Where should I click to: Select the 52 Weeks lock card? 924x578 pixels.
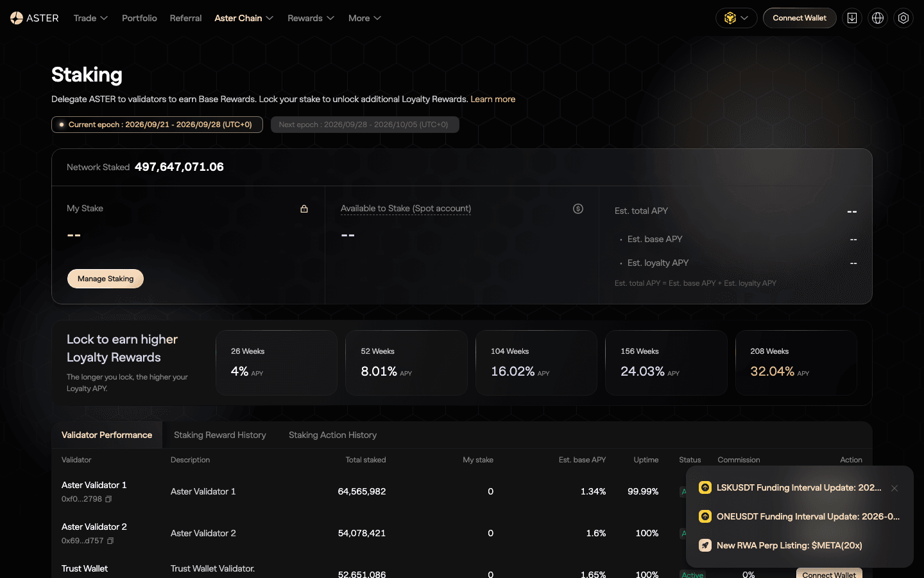(x=406, y=363)
